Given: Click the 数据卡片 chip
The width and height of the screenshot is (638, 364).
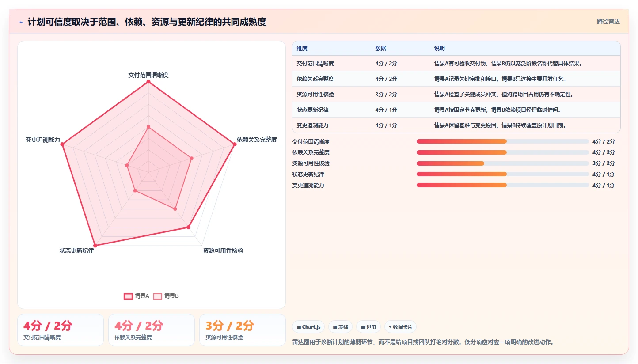Looking at the screenshot, I should coord(400,327).
